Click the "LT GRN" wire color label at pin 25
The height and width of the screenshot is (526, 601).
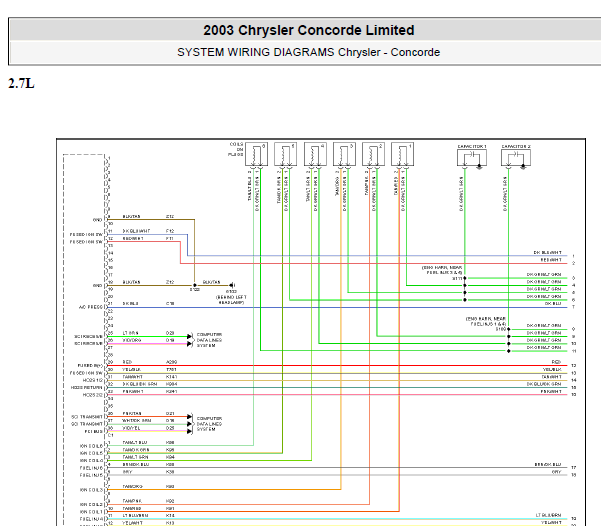coord(131,333)
